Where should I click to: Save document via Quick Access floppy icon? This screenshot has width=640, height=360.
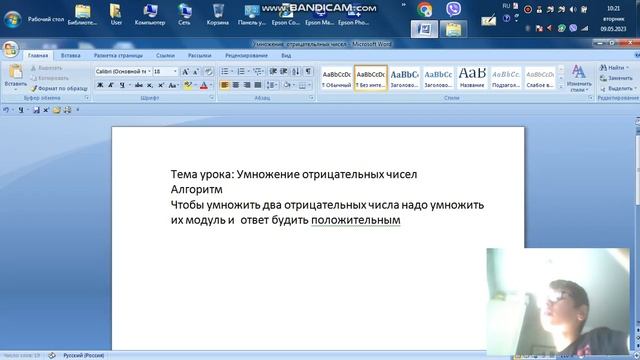36,110
